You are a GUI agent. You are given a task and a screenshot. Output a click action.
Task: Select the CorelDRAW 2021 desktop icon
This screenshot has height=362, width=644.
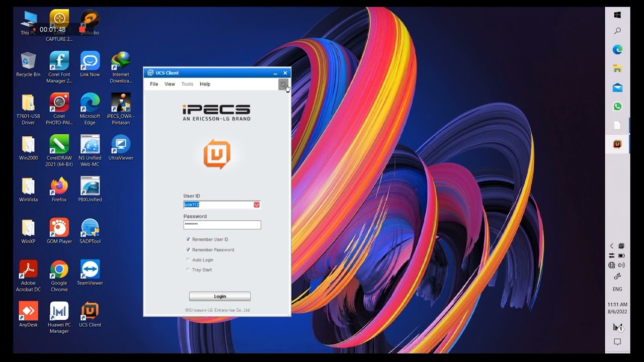point(59,151)
